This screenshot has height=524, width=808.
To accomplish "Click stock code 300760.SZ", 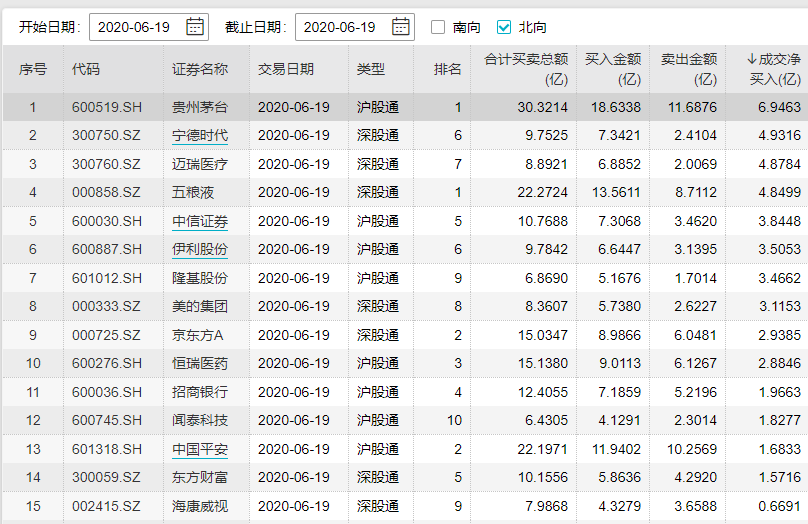I will coord(106,164).
